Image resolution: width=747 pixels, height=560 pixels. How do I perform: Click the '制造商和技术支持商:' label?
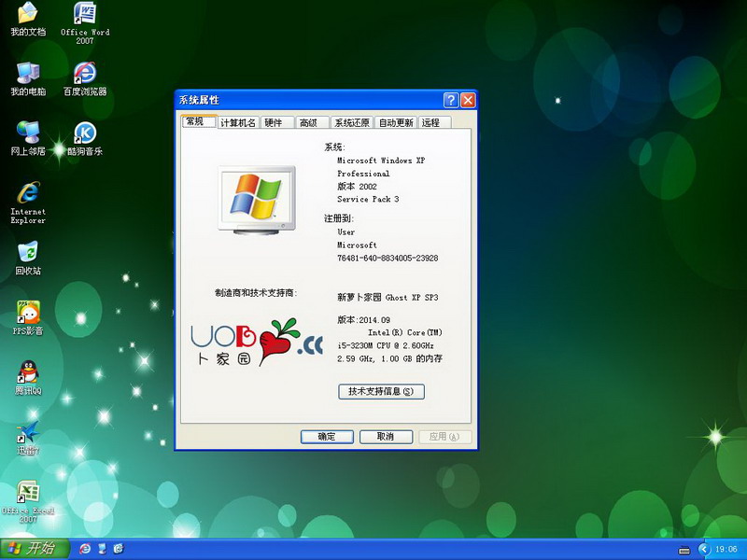pos(256,293)
